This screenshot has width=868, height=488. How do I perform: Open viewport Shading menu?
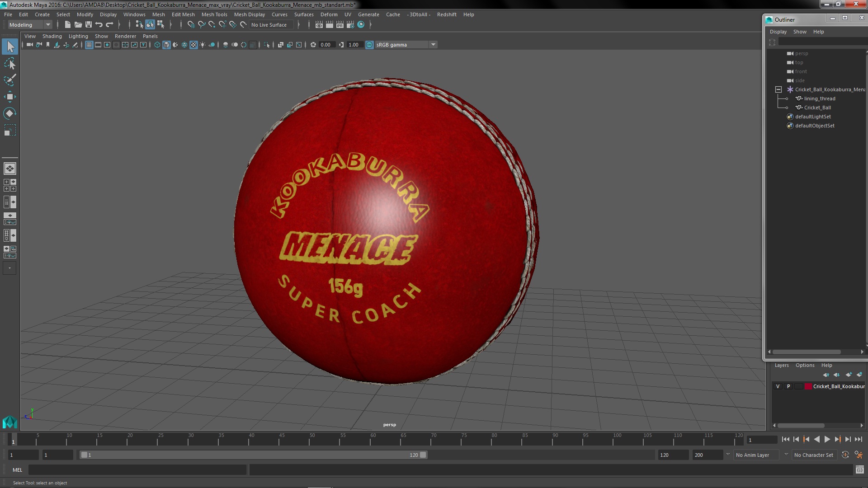coord(52,36)
